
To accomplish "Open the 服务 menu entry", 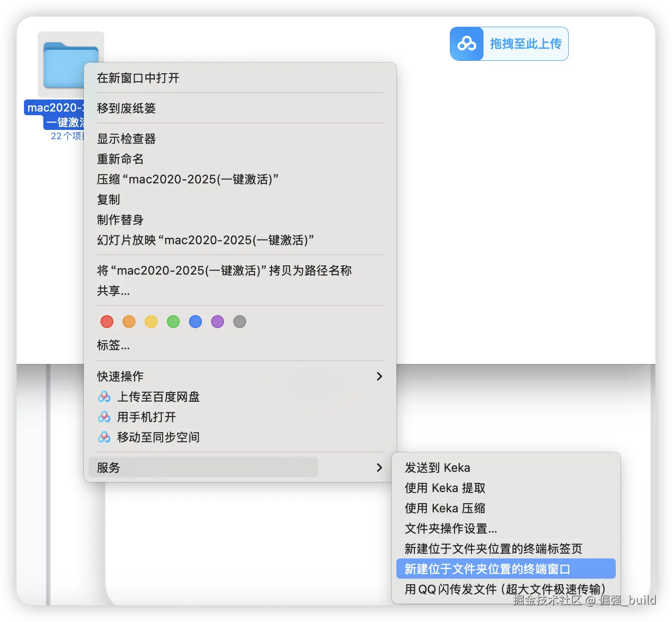I will pos(240,468).
